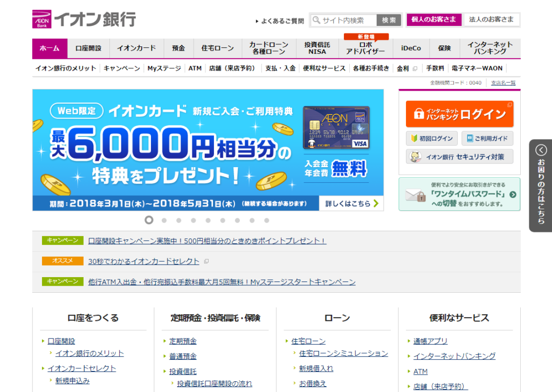Open 普通預金 link
The width and height of the screenshot is (552, 392).
pos(183,356)
